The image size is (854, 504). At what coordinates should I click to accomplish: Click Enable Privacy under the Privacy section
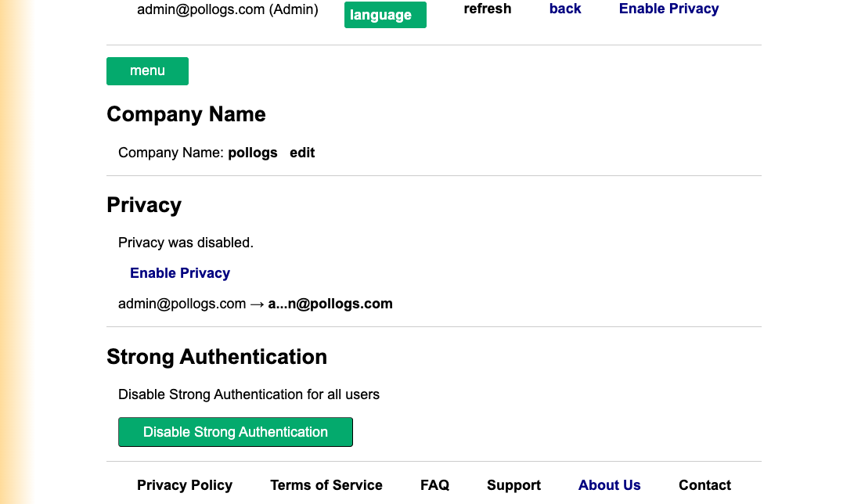click(x=179, y=272)
